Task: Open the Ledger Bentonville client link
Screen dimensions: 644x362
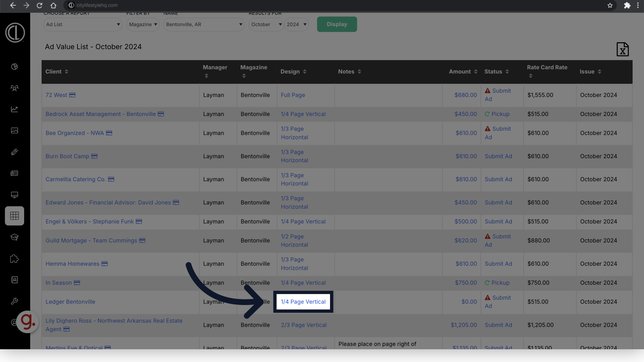Action: point(70,302)
